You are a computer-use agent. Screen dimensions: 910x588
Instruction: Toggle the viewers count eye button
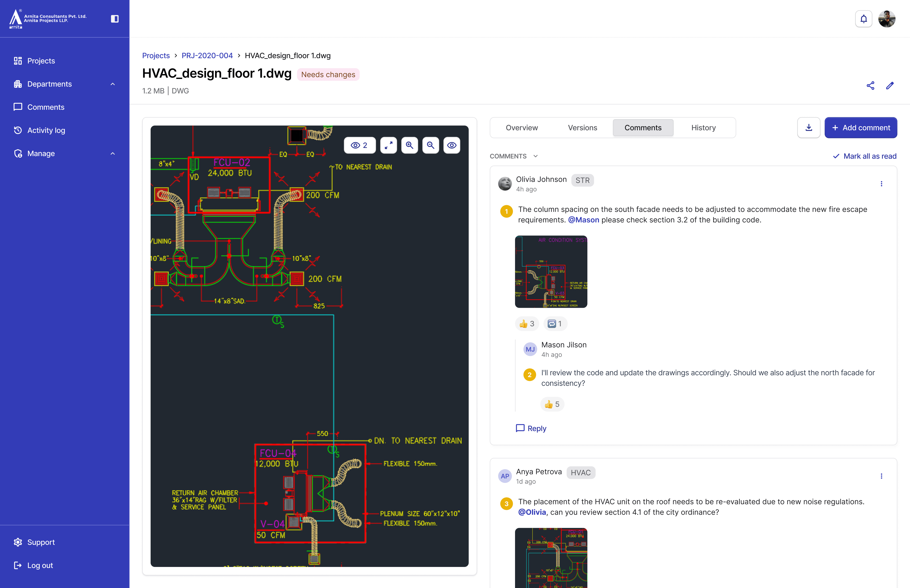click(359, 145)
